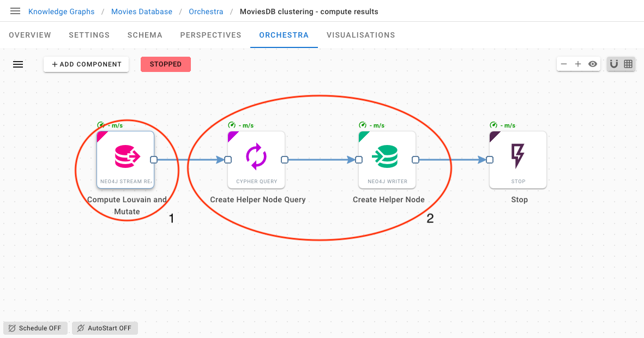Toggle snap magnet icon

[614, 64]
